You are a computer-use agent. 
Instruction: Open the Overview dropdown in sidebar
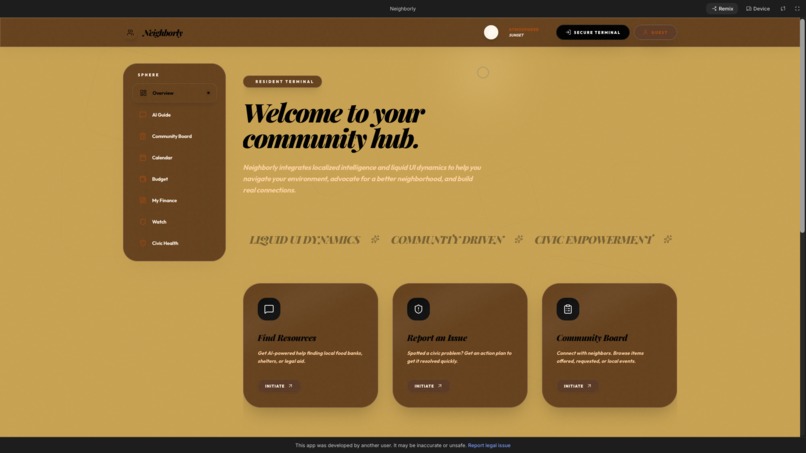(x=174, y=93)
